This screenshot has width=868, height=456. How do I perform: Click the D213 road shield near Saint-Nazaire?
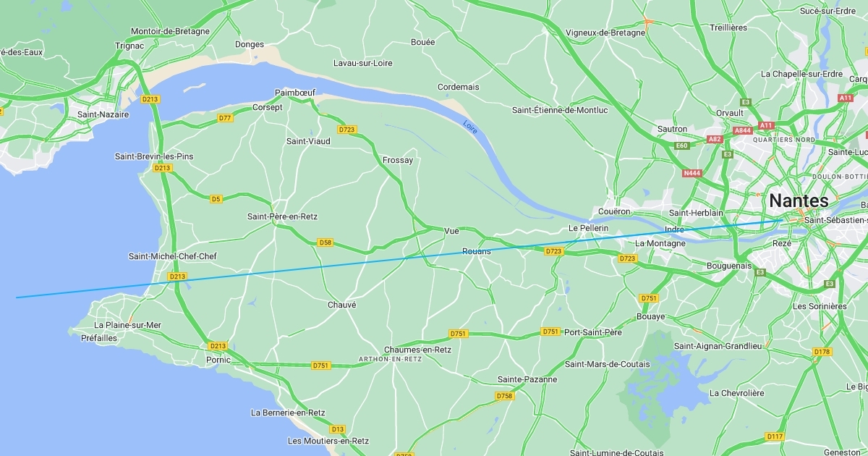click(x=150, y=99)
